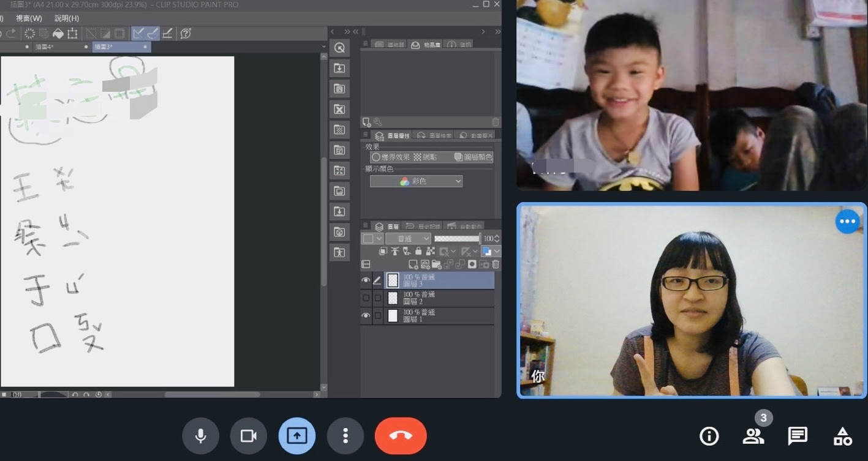Click the Layer Color effect icon
The height and width of the screenshot is (461, 868).
pyautogui.click(x=458, y=157)
